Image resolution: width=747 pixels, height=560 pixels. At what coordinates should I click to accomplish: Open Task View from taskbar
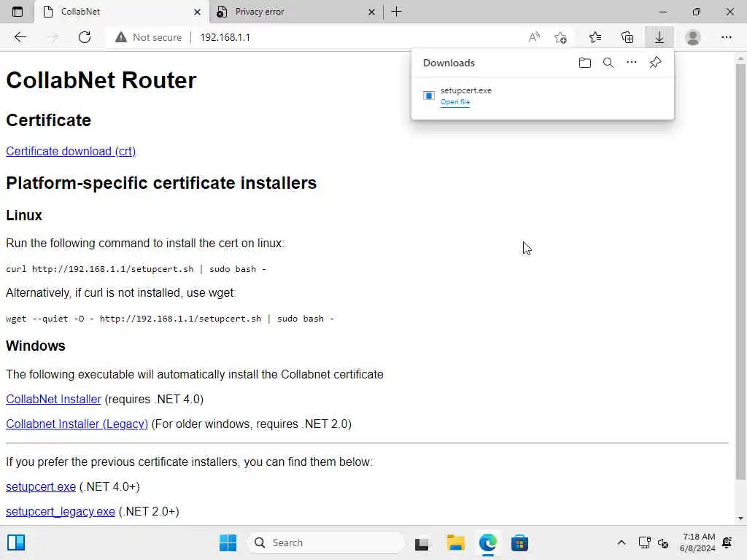click(x=422, y=543)
